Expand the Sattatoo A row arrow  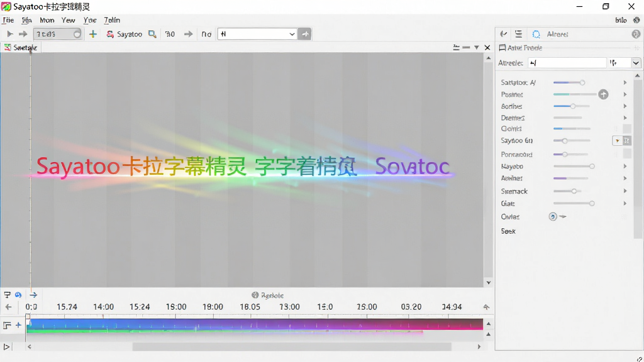click(625, 82)
